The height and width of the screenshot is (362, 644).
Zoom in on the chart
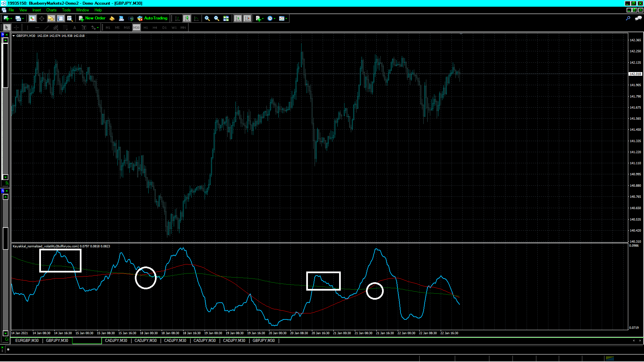pyautogui.click(x=207, y=18)
